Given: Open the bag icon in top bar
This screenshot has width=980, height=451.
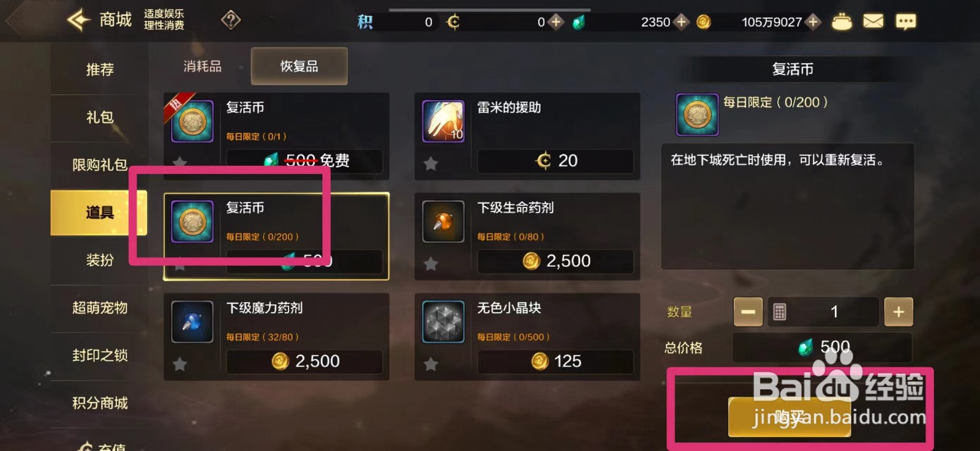Looking at the screenshot, I should (842, 21).
